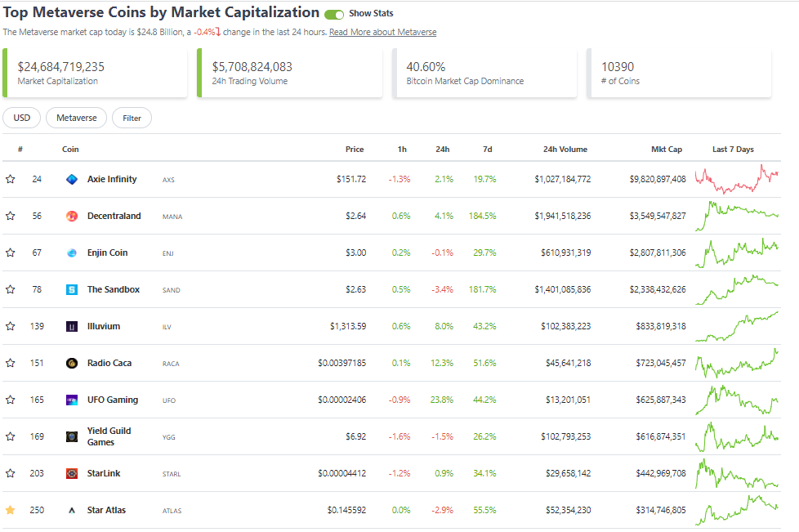Click the Last 7 Days column header
799x532 pixels.
pyautogui.click(x=733, y=150)
